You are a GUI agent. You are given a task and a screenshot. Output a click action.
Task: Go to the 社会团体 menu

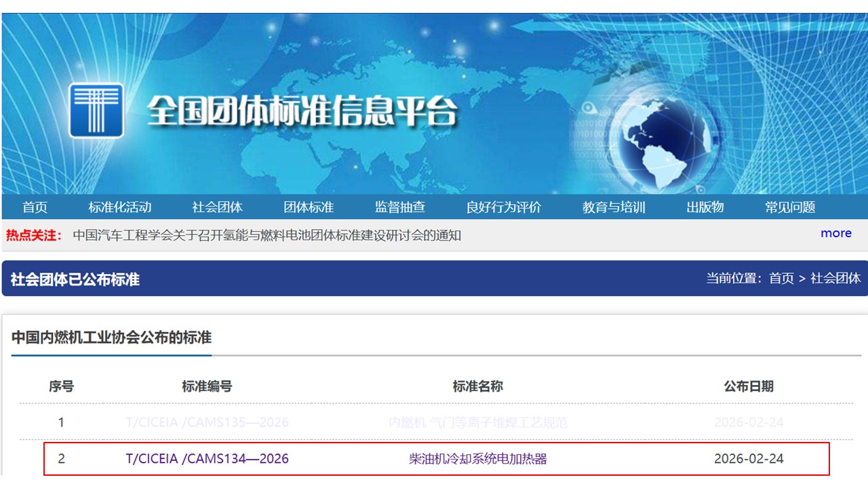pos(218,207)
